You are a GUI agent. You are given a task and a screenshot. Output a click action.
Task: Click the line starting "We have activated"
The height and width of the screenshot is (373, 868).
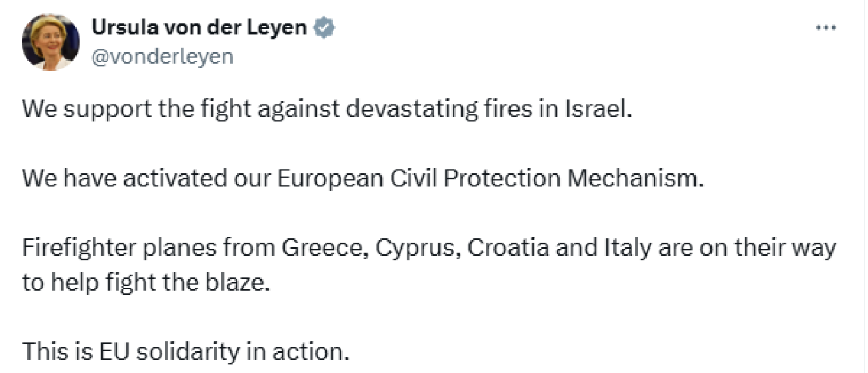pos(363,178)
